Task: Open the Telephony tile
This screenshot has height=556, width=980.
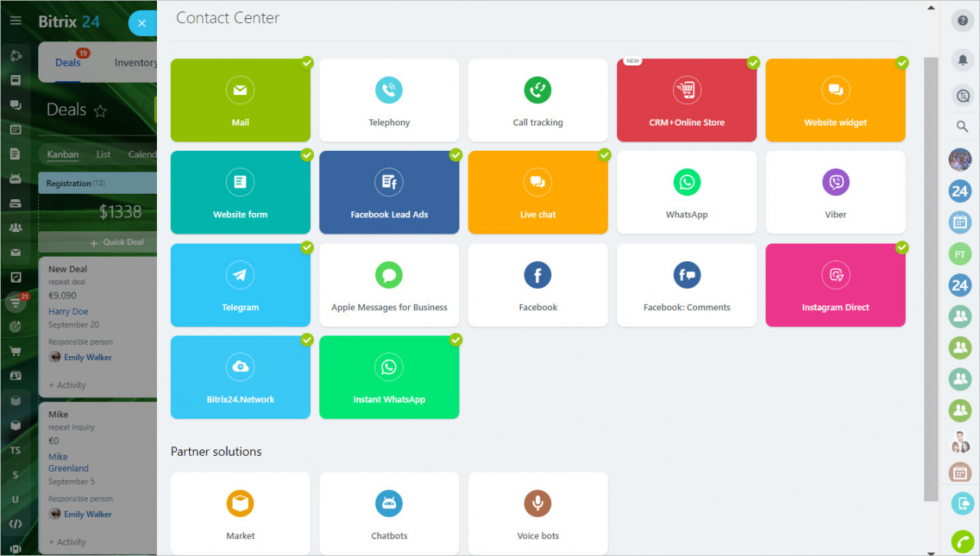Action: click(389, 100)
